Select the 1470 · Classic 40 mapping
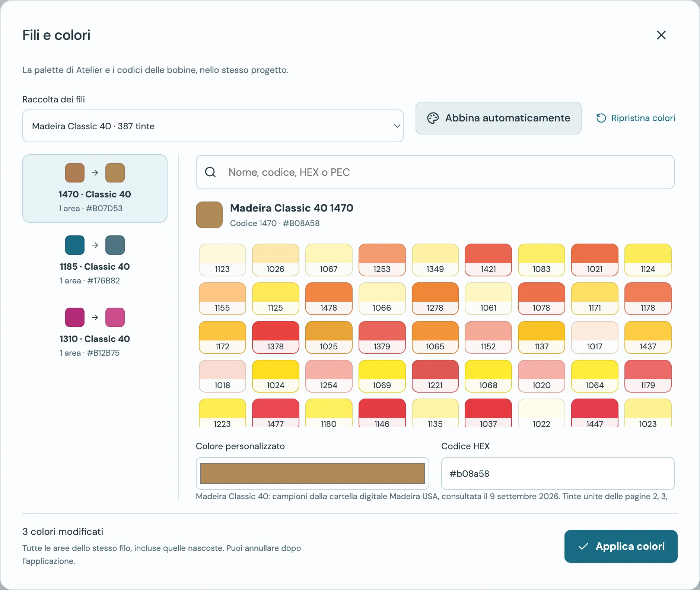This screenshot has width=700, height=590. (95, 188)
